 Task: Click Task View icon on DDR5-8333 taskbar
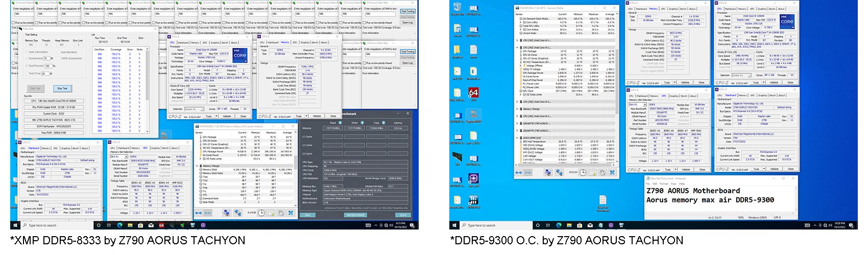[109, 225]
